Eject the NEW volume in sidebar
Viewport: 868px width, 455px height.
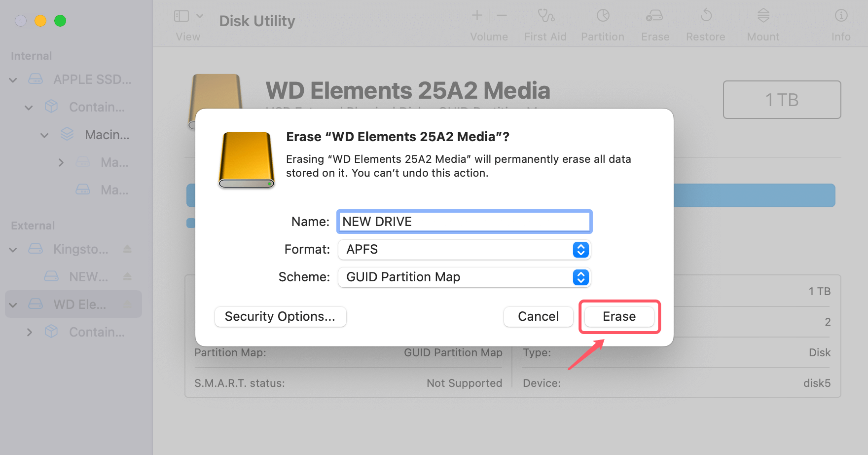pyautogui.click(x=127, y=277)
